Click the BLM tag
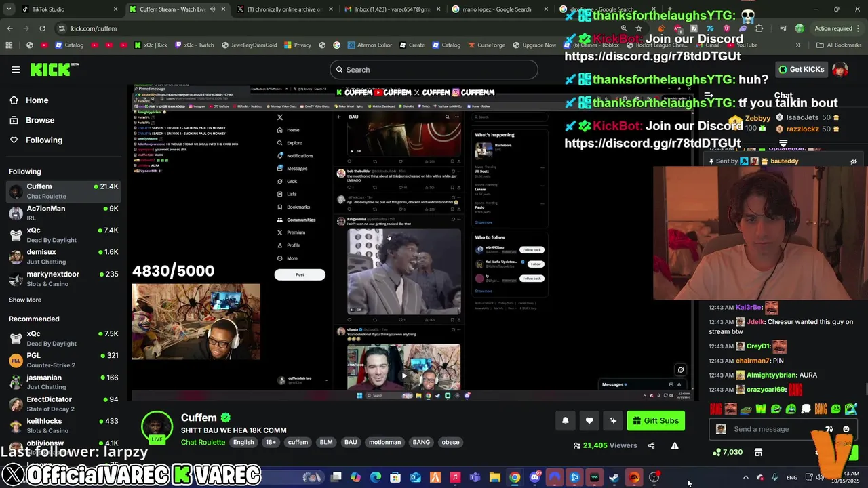Viewport: 868px width, 488px height. [x=326, y=442]
